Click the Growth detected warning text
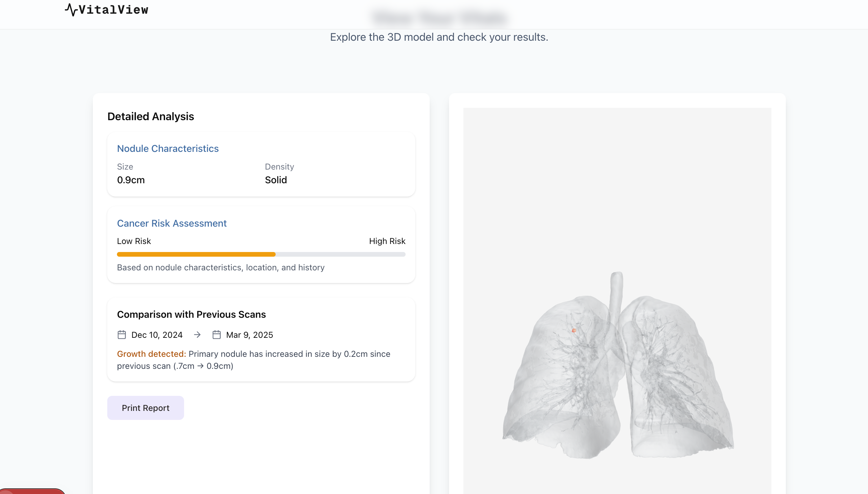This screenshot has width=868, height=494. coord(151,354)
